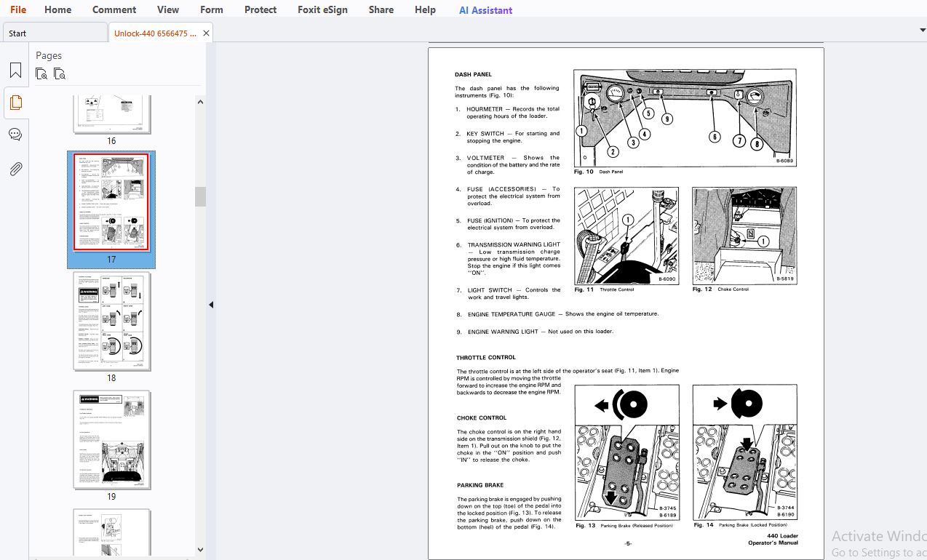
Task: Click the enlarge page thumbnails icon
Action: coord(41,73)
